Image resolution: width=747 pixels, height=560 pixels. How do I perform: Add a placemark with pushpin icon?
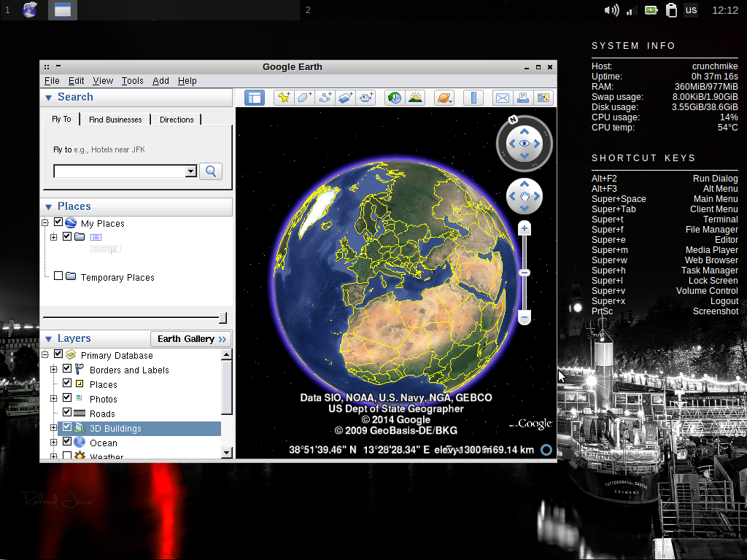point(284,98)
